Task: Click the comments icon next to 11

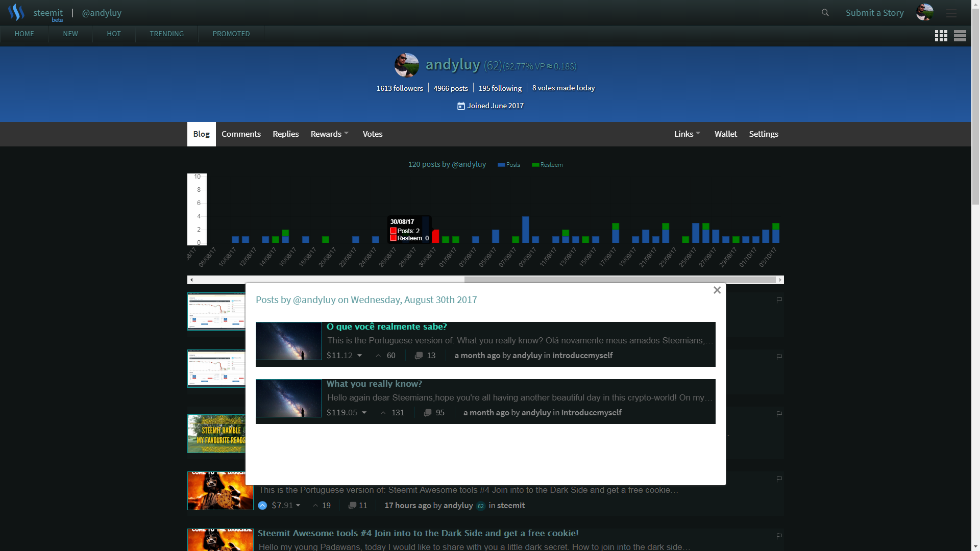Action: 352,506
